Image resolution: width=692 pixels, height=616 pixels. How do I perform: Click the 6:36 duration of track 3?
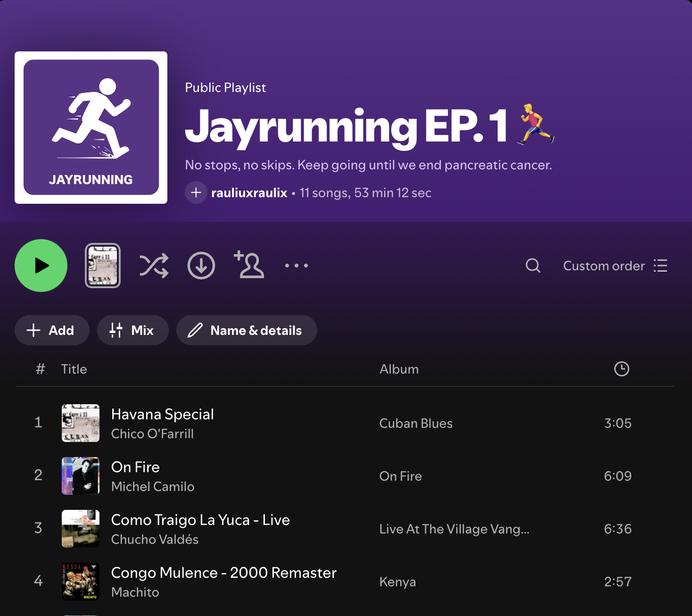pos(618,529)
